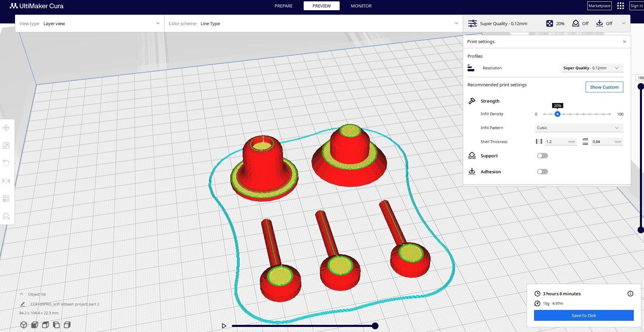Click Show Custom settings button
This screenshot has height=332, width=644.
point(604,87)
